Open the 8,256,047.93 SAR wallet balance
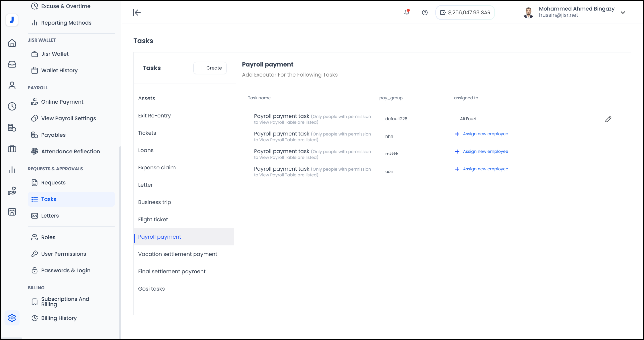Screen dimensions: 644x340 pyautogui.click(x=465, y=12)
